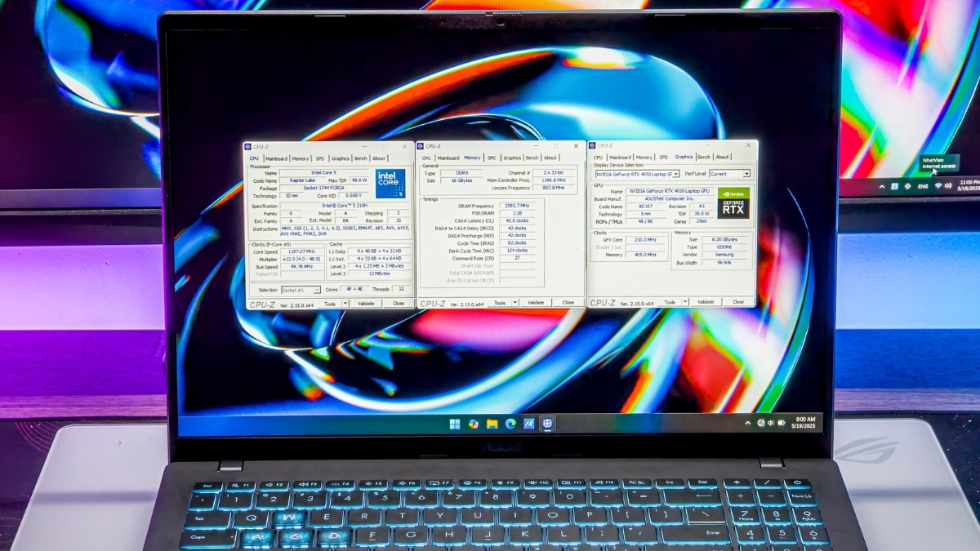Expand Tools dropdown arrow in CPU window

345,304
